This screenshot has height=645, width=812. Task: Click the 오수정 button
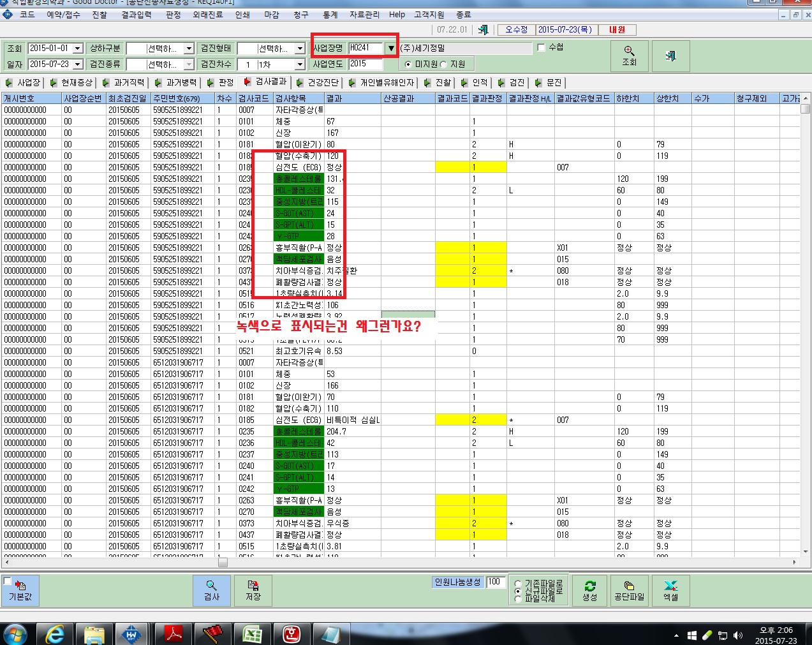(516, 29)
